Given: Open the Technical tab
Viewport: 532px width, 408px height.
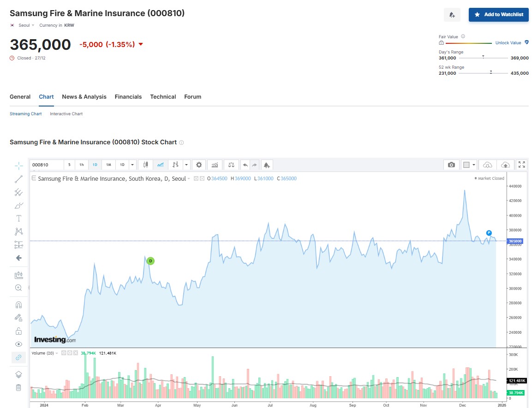Looking at the screenshot, I should tap(163, 97).
